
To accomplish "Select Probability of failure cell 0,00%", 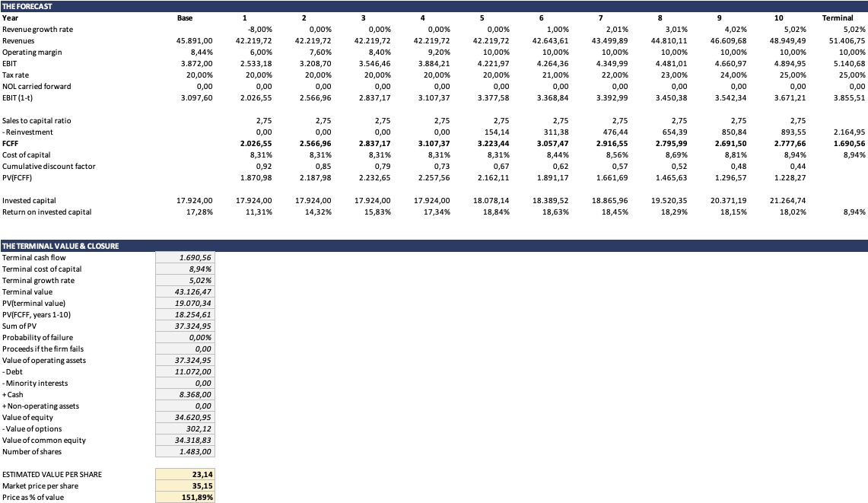I will click(185, 337).
